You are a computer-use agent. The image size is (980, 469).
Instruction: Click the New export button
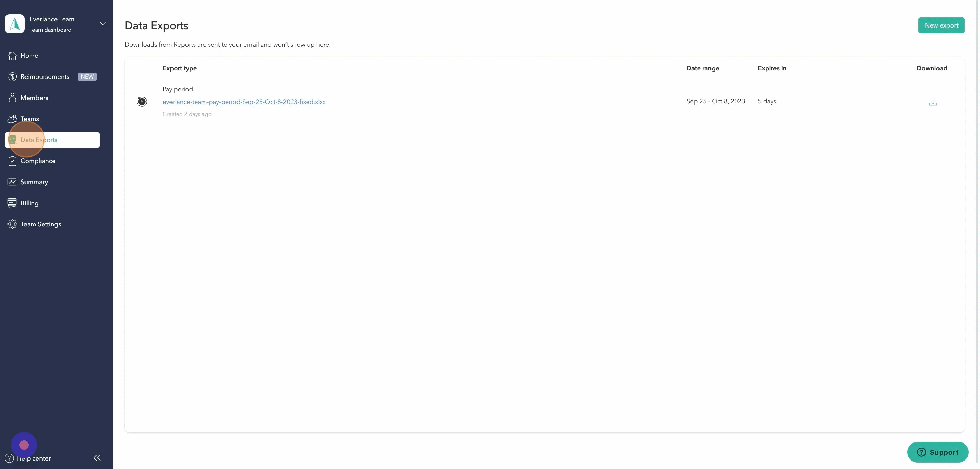tap(941, 25)
